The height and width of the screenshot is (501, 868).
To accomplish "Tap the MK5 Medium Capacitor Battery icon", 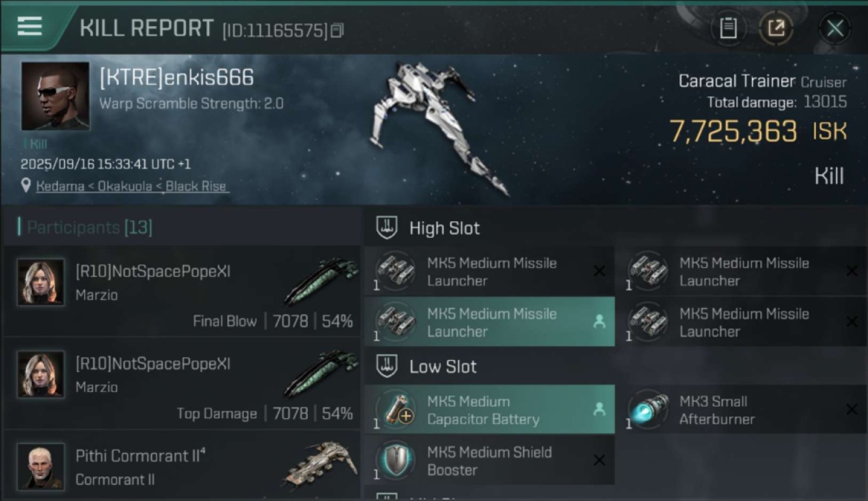I will pos(396,409).
